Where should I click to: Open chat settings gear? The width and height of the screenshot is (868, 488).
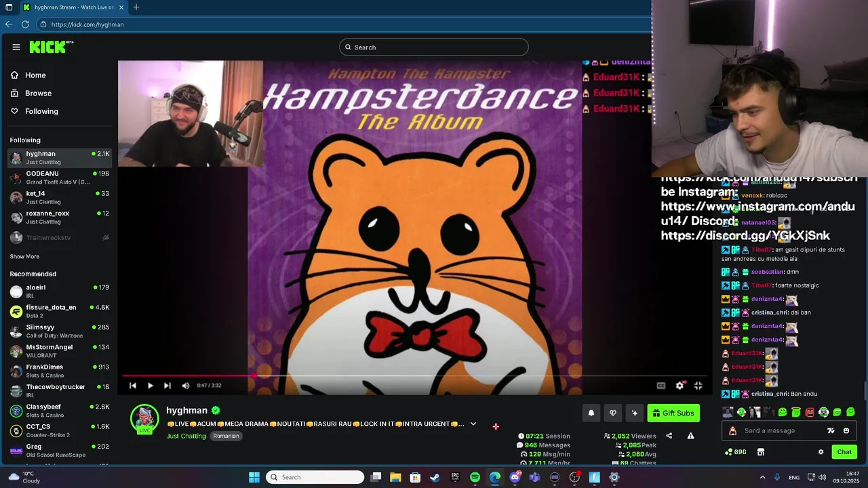[x=821, y=452]
